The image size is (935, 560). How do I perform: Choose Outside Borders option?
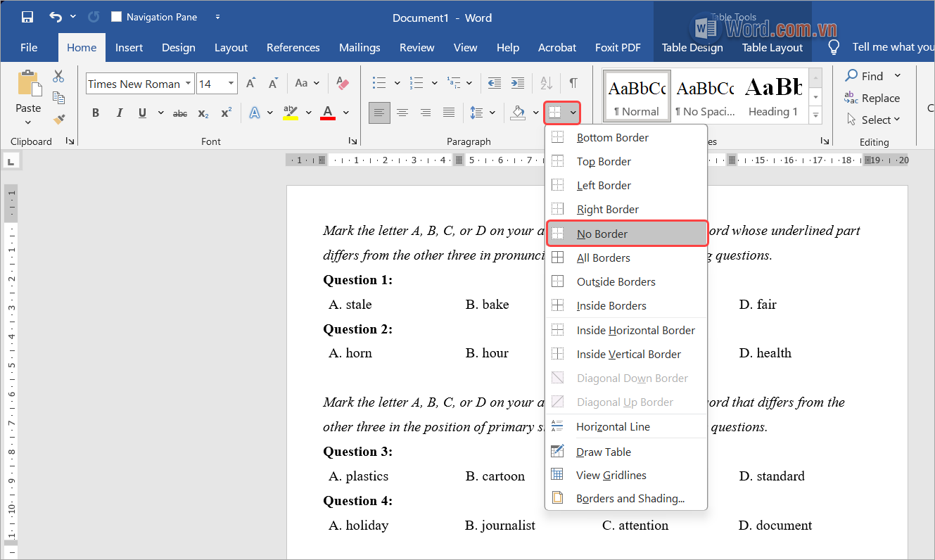click(x=627, y=281)
